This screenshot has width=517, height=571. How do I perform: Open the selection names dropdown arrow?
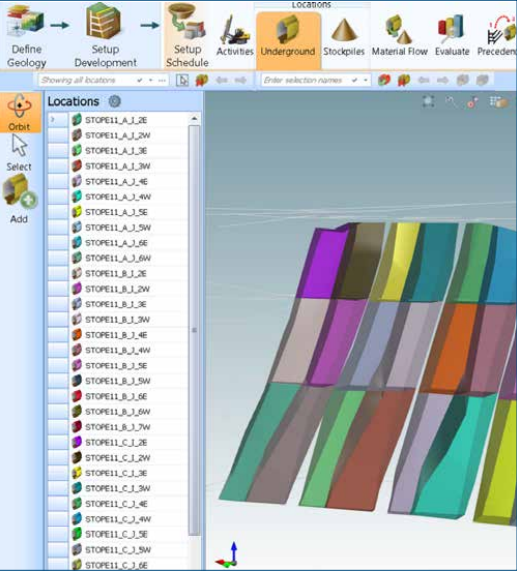[365, 80]
